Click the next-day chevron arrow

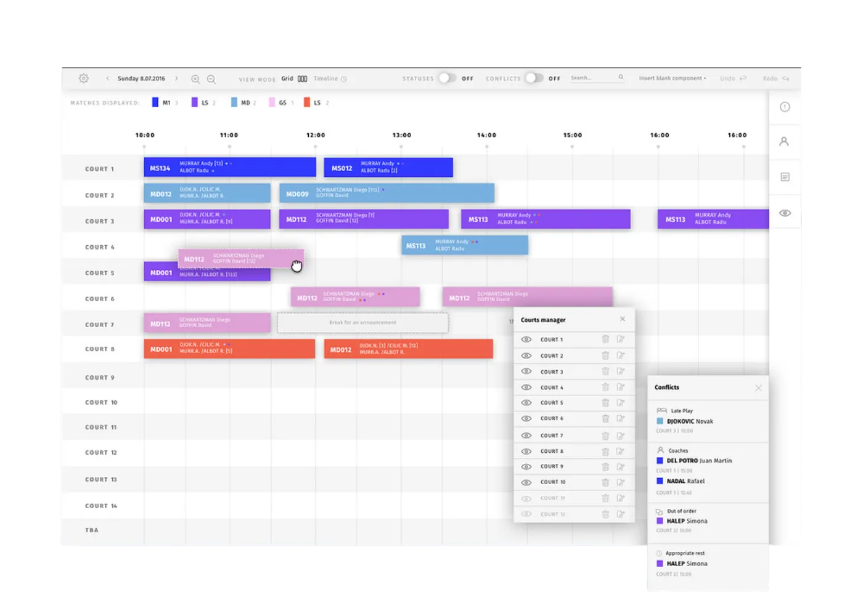tap(177, 78)
